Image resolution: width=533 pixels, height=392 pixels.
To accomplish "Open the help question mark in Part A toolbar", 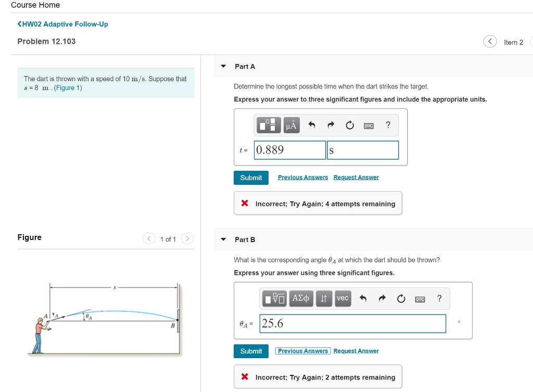I will coord(387,125).
